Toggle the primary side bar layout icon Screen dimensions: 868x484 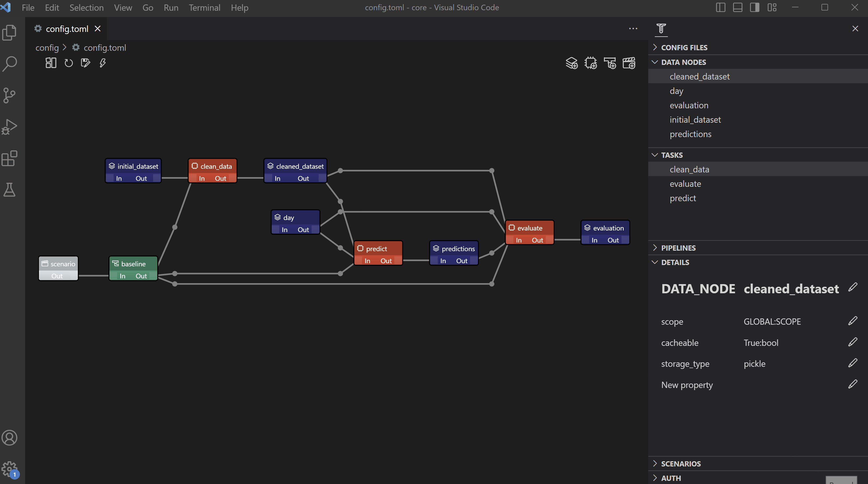point(720,7)
